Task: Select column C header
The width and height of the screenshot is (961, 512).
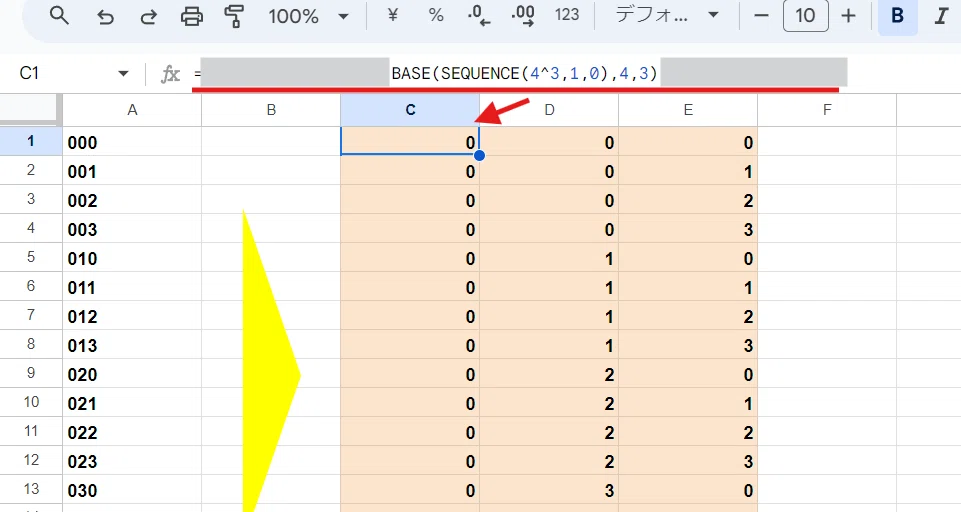Action: pyautogui.click(x=410, y=110)
